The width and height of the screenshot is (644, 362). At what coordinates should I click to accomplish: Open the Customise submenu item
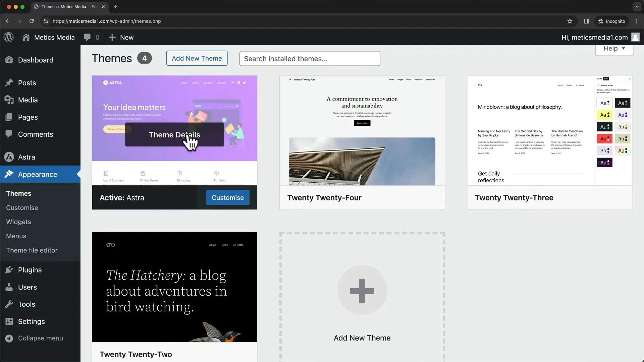click(22, 208)
